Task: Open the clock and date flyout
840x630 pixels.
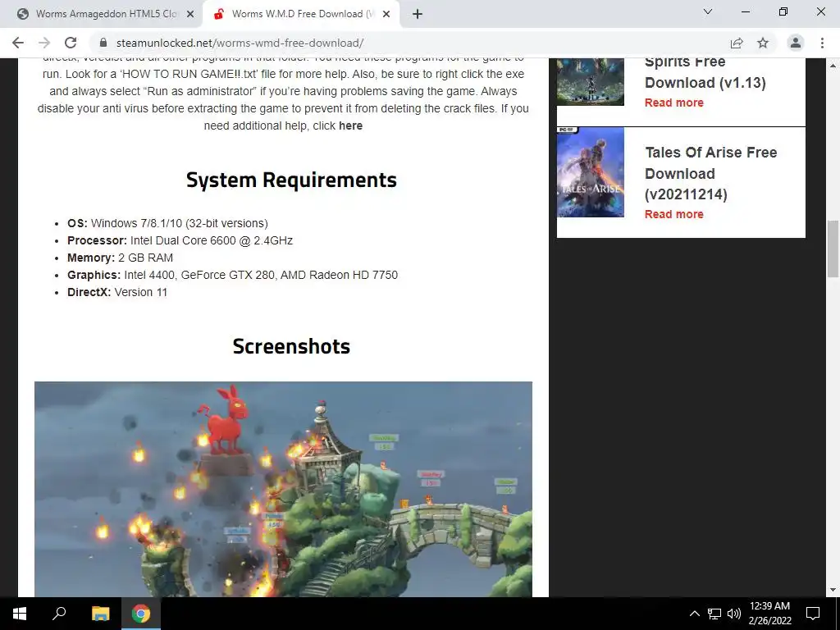Action: [769, 614]
